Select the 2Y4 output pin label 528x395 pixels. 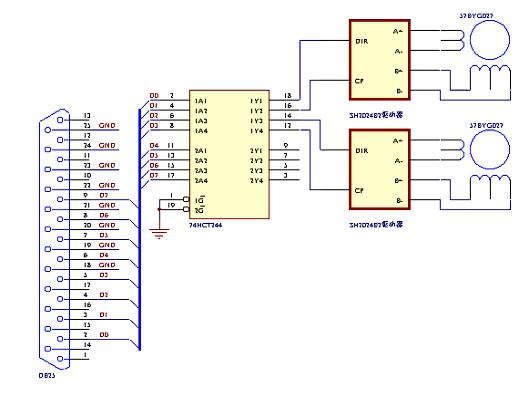click(x=257, y=181)
